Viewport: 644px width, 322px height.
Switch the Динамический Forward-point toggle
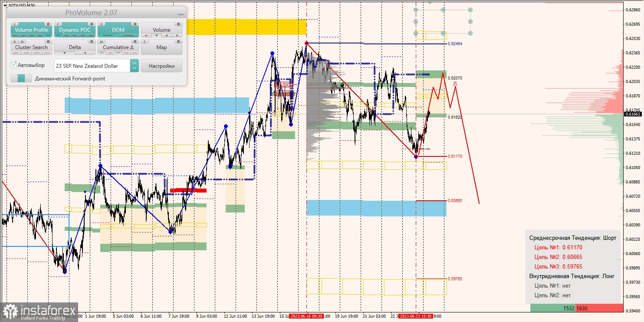[21, 78]
